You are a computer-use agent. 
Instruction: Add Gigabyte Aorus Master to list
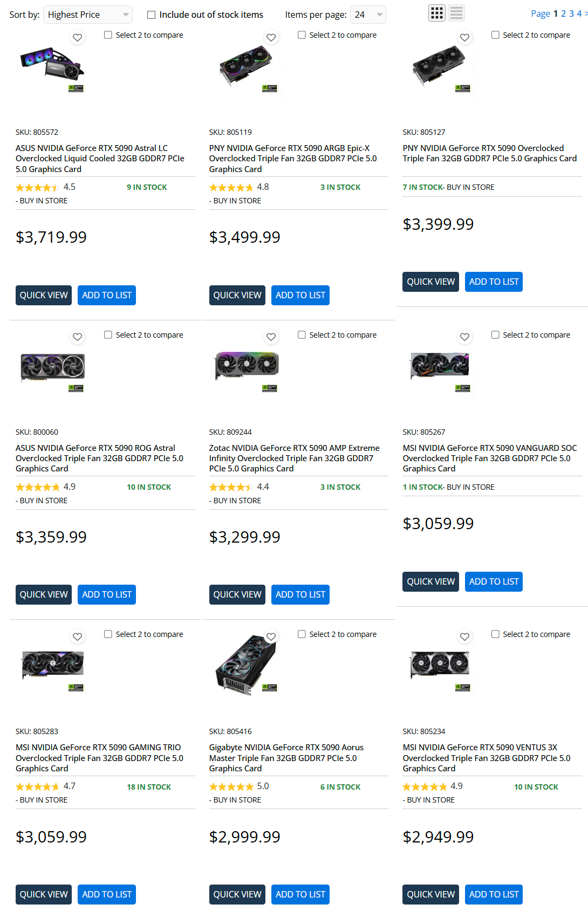pos(300,894)
